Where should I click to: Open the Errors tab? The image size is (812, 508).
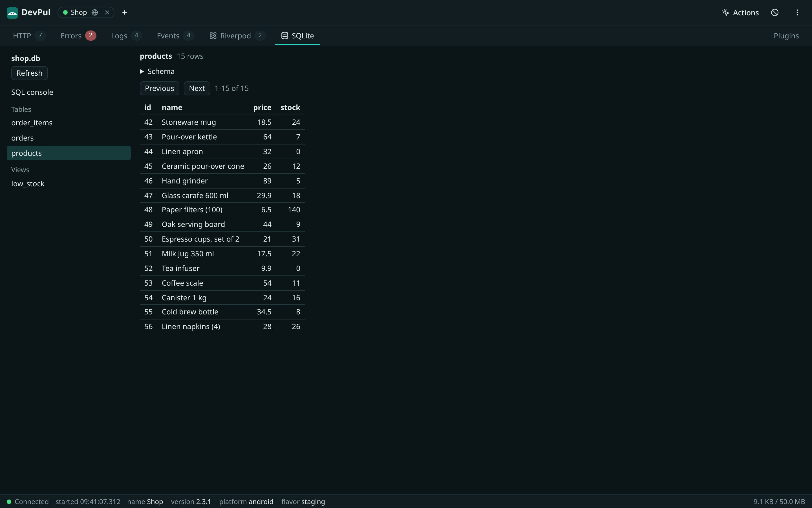78,36
